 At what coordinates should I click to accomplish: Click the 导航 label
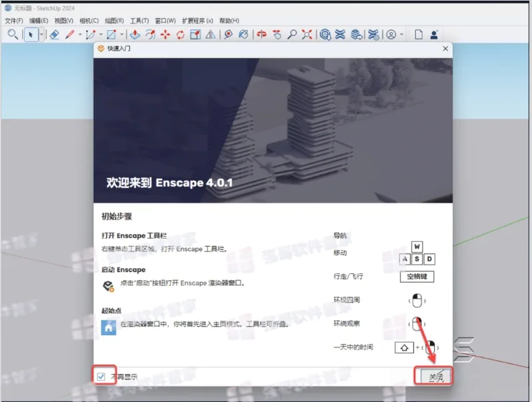[x=340, y=235]
